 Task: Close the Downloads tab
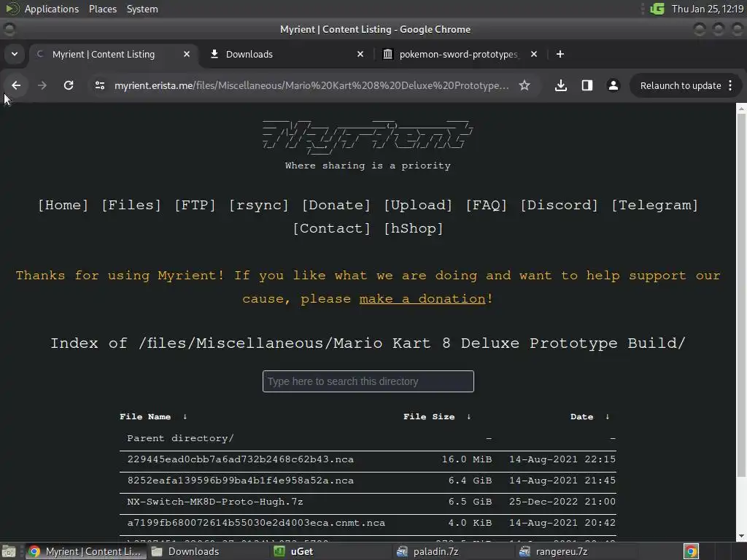coord(360,54)
